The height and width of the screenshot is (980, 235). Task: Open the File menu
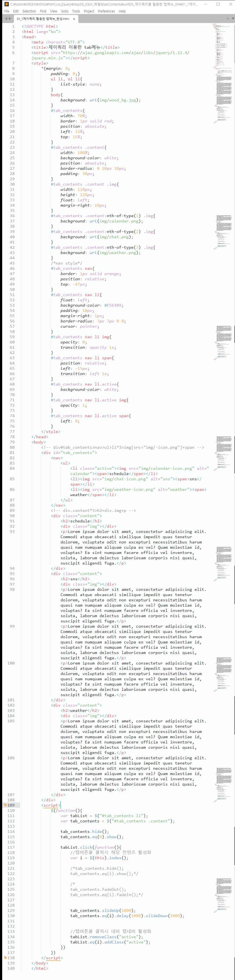click(x=6, y=11)
